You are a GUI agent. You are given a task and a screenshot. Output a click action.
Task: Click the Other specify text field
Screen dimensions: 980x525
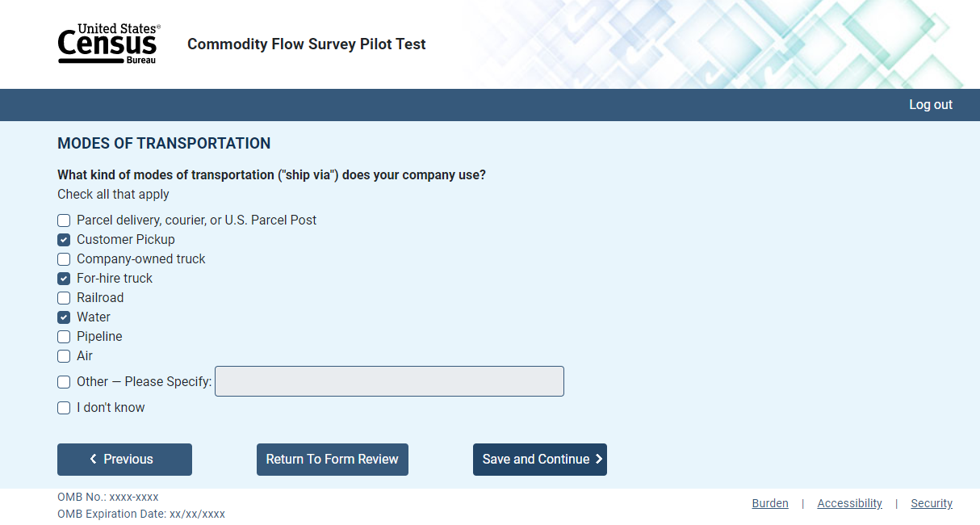389,381
